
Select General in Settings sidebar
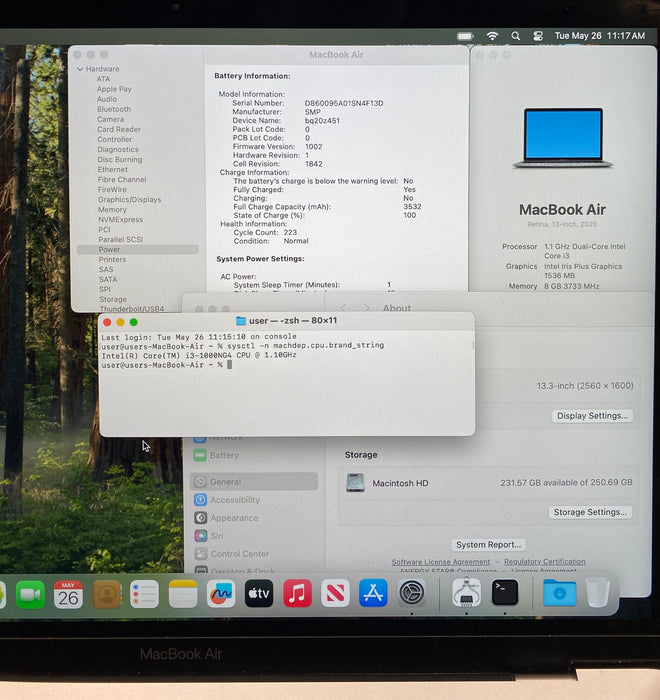click(x=254, y=482)
